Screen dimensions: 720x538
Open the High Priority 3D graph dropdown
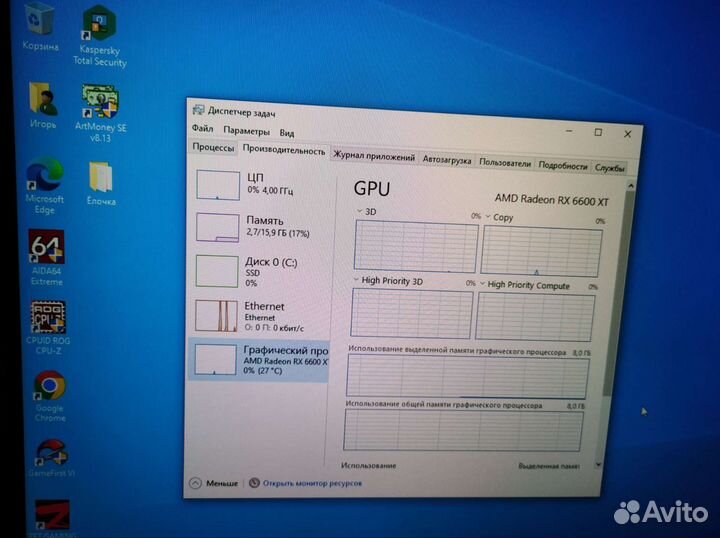356,280
